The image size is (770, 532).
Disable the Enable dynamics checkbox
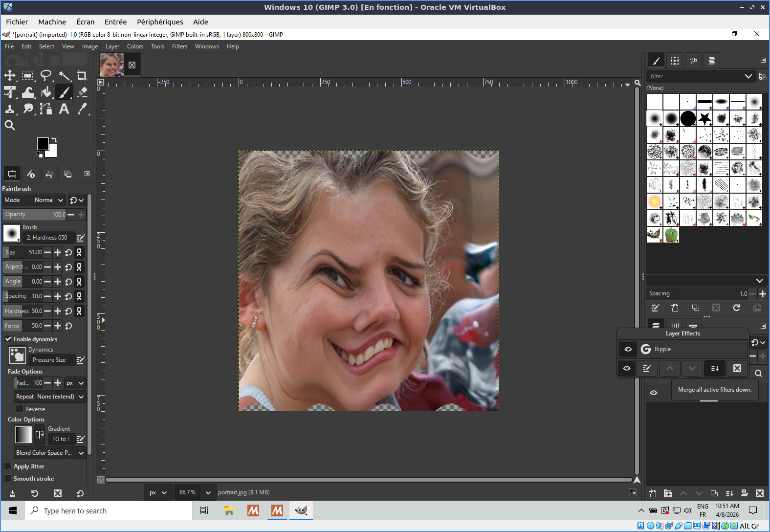point(8,339)
